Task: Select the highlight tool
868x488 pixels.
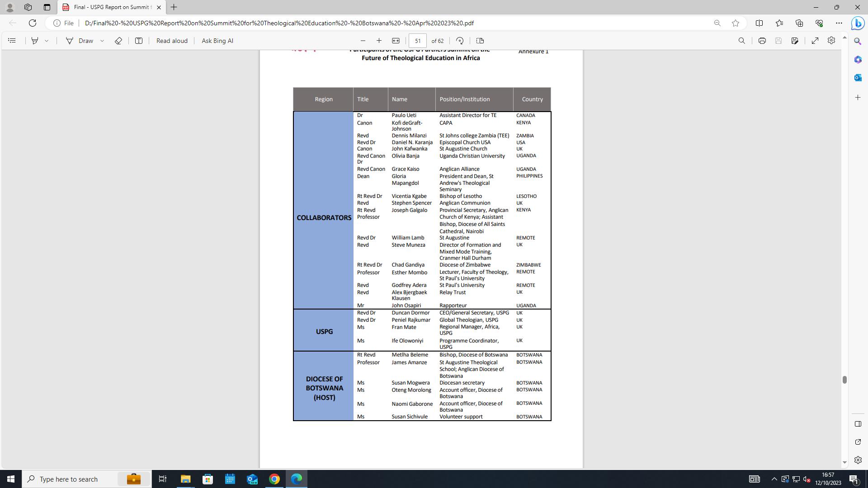Action: (35, 41)
